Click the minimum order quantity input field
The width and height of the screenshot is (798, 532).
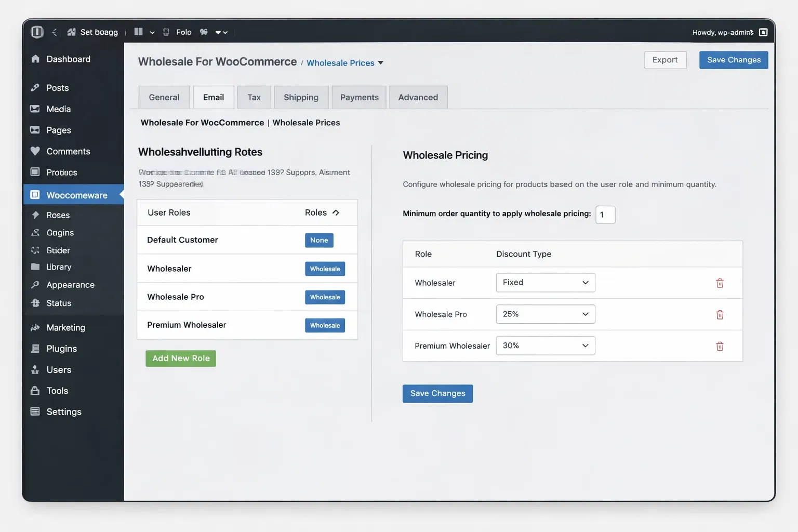pyautogui.click(x=605, y=215)
